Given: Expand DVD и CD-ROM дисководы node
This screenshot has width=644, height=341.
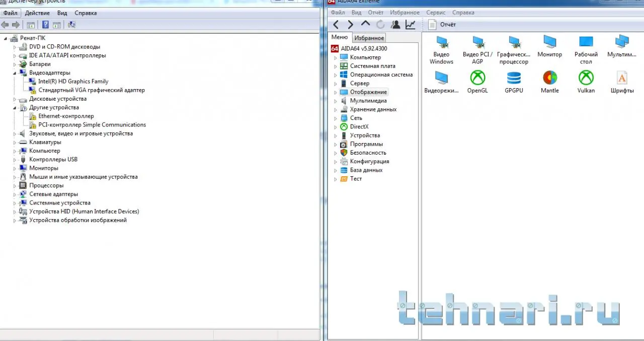Looking at the screenshot, I should (x=15, y=47).
